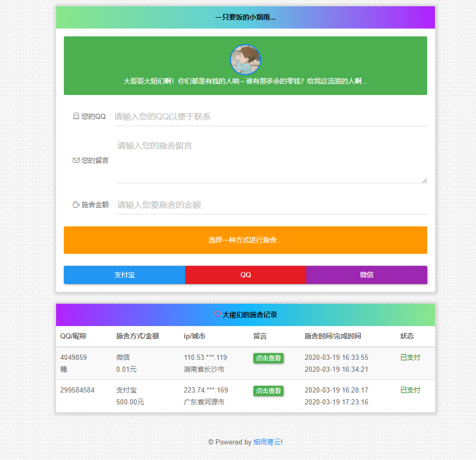Select 支付宝 as the payment method
This screenshot has width=476, height=460.
pyautogui.click(x=124, y=275)
